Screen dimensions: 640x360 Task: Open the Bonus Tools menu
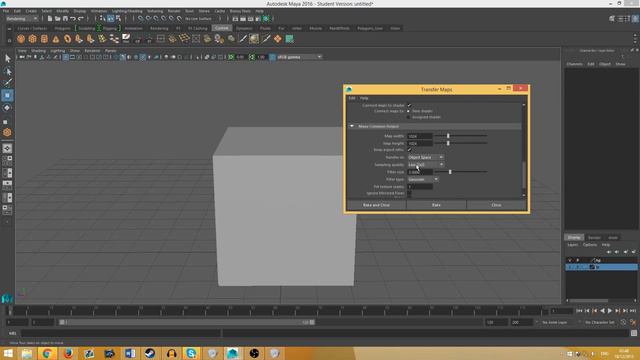click(240, 11)
